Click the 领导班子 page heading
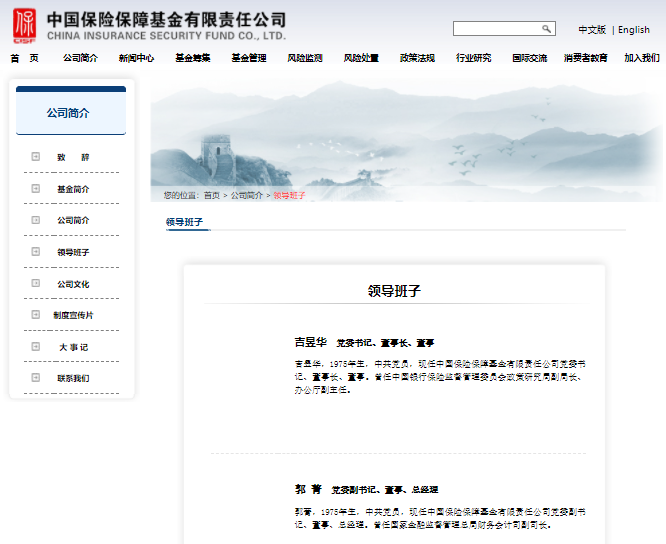Viewport: 666px width, 544px height. (394, 291)
